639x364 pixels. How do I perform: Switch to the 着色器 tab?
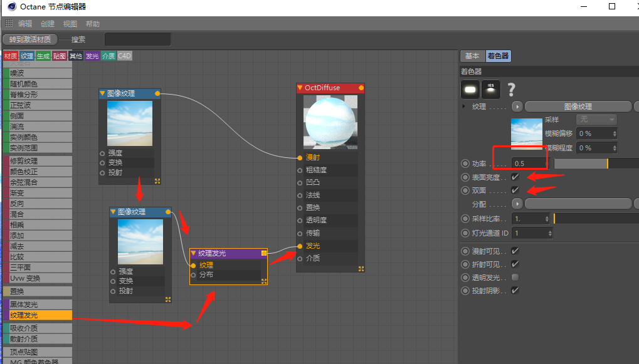498,56
